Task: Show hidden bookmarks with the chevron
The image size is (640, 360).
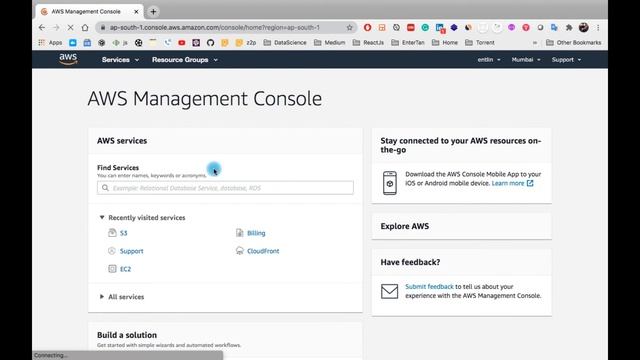Action: coord(535,42)
